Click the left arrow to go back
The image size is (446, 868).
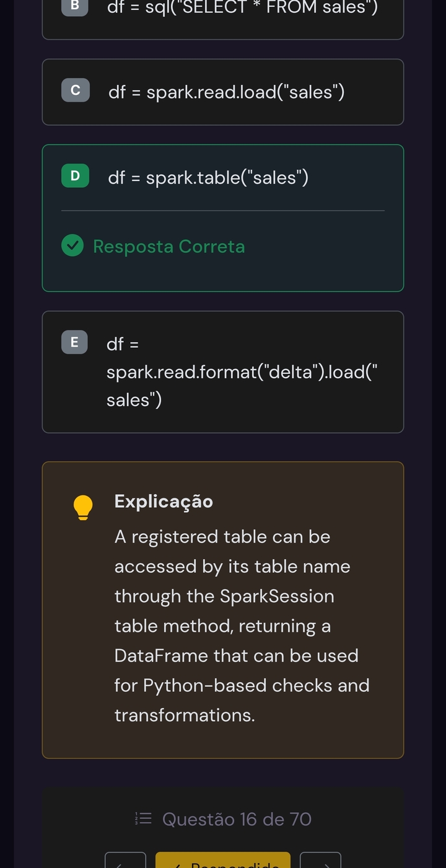(126, 862)
